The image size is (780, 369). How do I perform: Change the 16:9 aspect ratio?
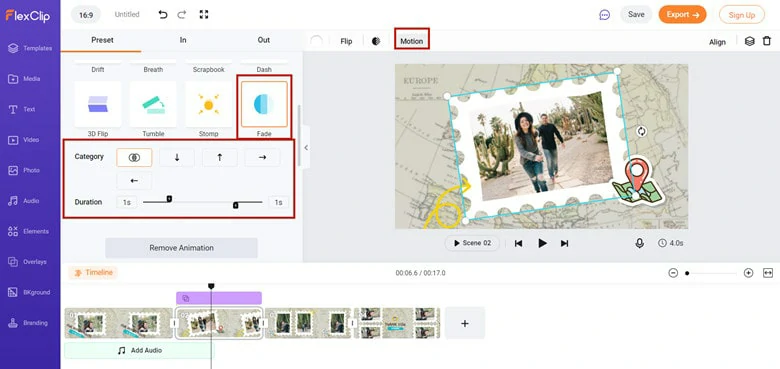coord(86,15)
